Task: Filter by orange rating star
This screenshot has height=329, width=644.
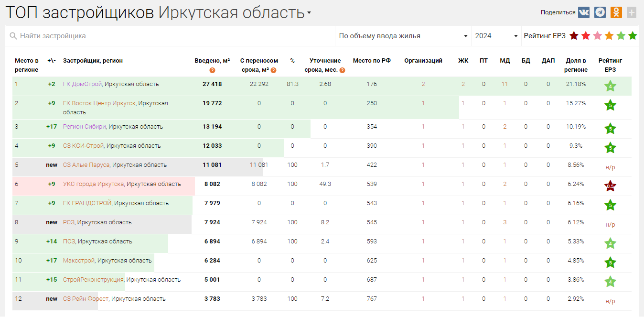Action: tap(609, 36)
